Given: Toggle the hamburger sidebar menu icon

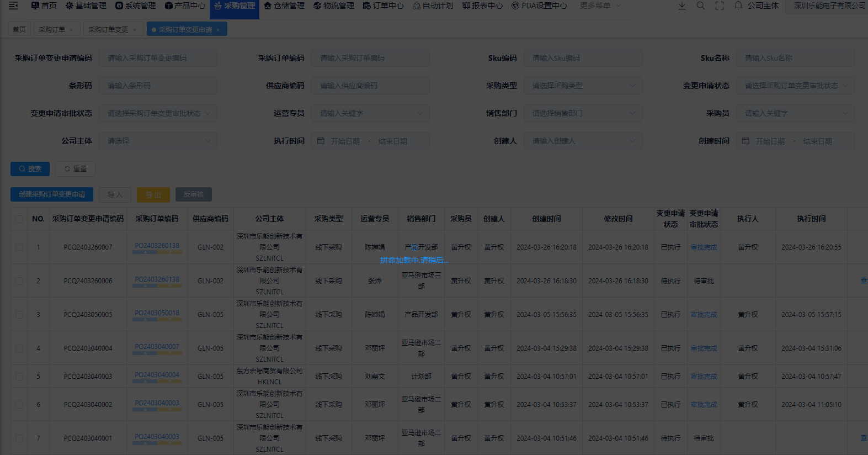Looking at the screenshot, I should (13, 6).
